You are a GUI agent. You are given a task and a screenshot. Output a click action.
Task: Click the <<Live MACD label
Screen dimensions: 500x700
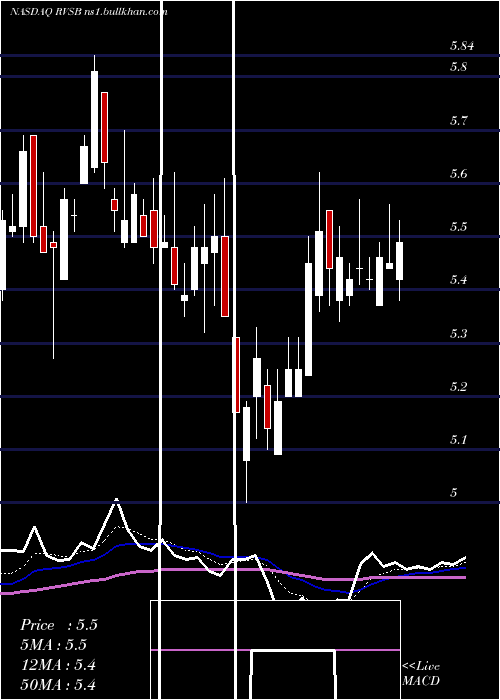421,674
